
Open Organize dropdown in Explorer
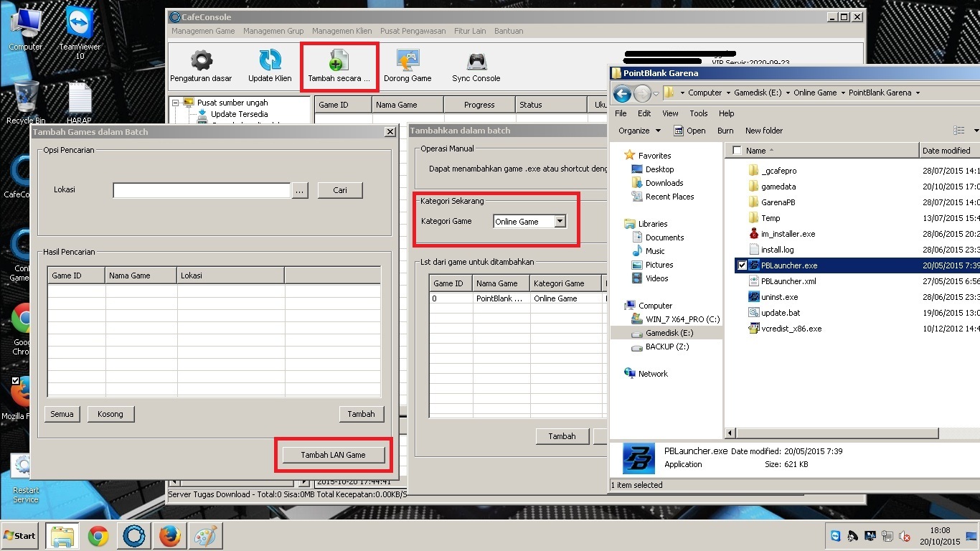pos(639,131)
